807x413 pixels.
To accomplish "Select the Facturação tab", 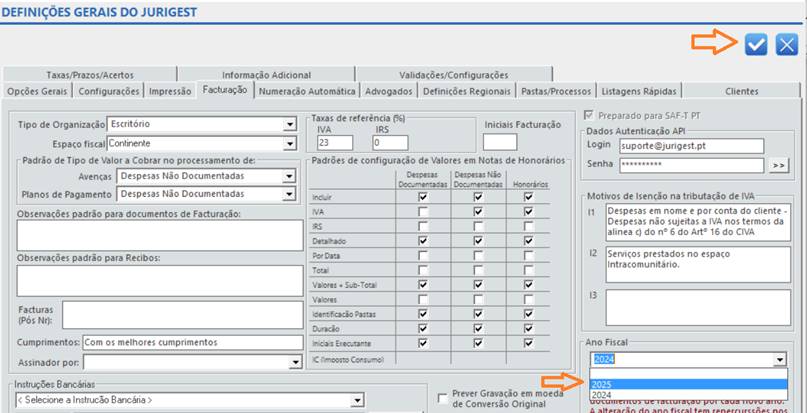I will [x=225, y=90].
